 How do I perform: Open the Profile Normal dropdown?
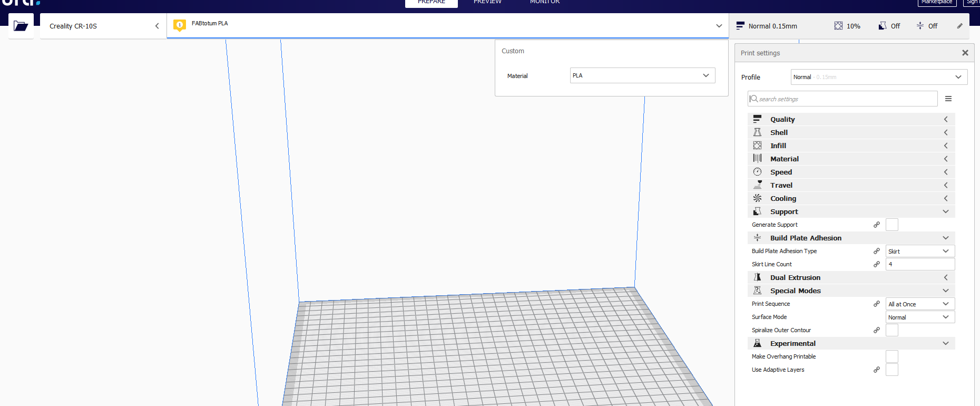coord(879,77)
